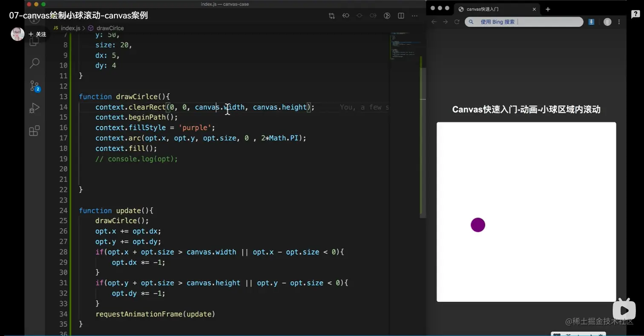Click line number 12 in the gutter

coord(63,86)
